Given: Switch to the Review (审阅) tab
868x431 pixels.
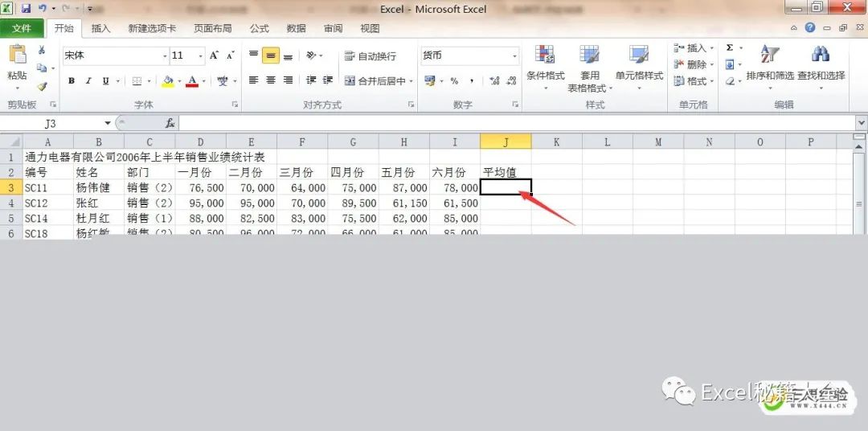Looking at the screenshot, I should pos(334,28).
